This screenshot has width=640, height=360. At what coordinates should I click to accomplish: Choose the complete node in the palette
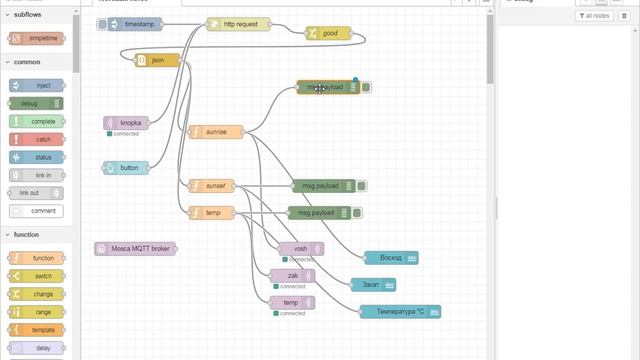click(36, 122)
